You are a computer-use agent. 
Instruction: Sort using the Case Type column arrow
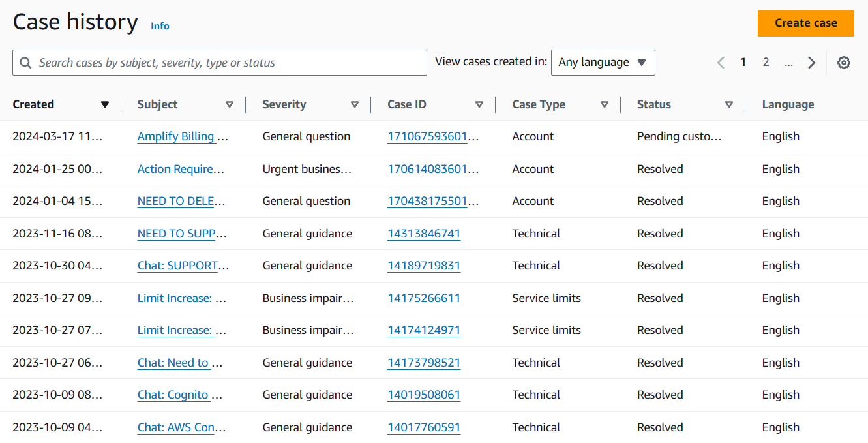[605, 104]
